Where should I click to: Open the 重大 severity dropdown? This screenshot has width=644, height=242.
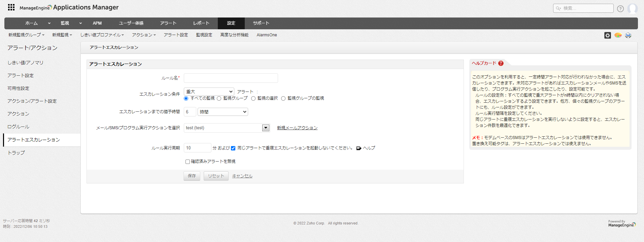pyautogui.click(x=209, y=92)
